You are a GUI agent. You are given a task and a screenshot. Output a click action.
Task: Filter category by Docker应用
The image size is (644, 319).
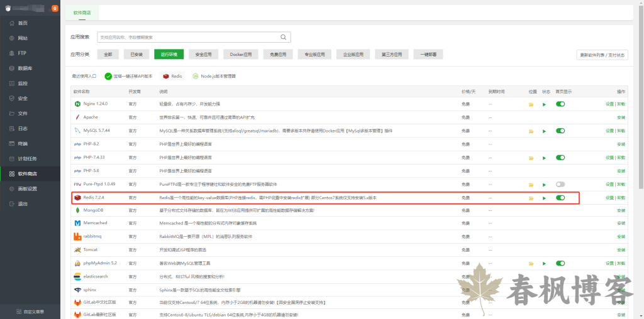241,54
